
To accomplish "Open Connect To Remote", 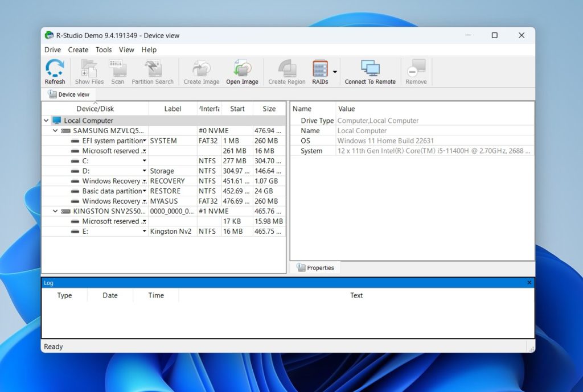I will tap(369, 71).
